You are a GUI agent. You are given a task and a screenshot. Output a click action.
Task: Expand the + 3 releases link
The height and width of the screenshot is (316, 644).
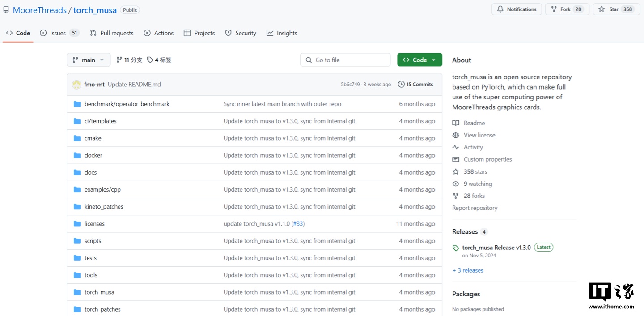coord(468,270)
